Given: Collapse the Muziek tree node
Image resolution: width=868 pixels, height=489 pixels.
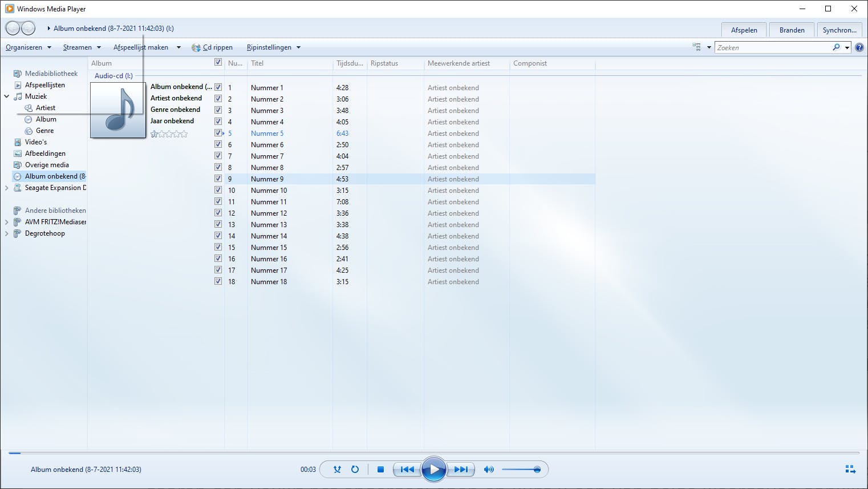Looking at the screenshot, I should click(x=7, y=96).
